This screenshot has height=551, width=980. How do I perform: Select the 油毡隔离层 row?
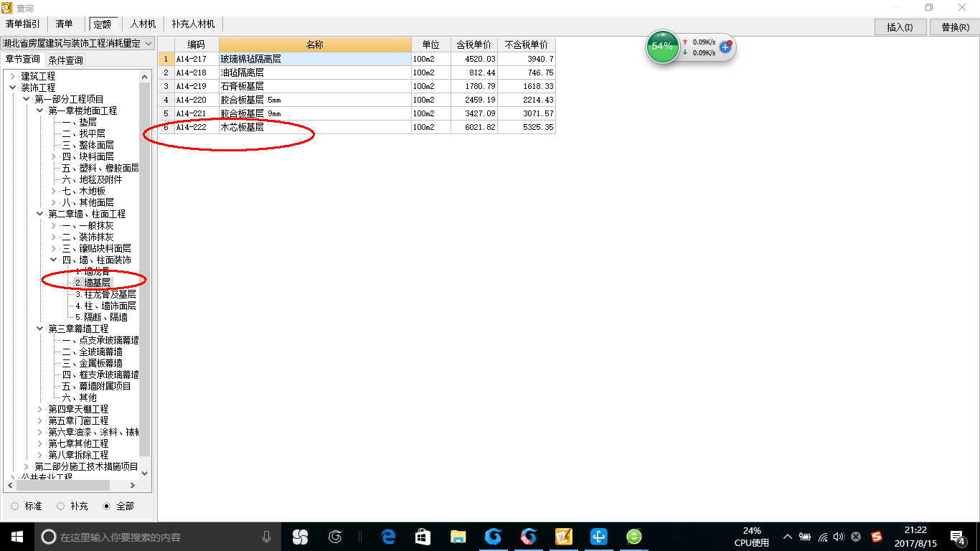pos(357,72)
